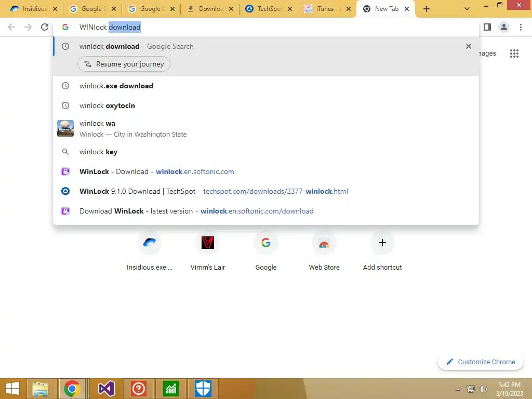Click the volume speaker tray icon
Viewport: 532px width, 399px height.
483,389
